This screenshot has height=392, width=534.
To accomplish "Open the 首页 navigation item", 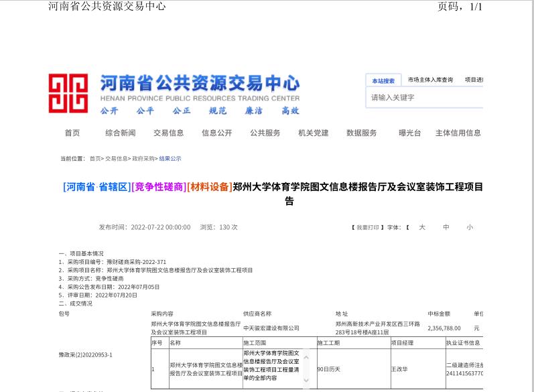I will [x=72, y=133].
